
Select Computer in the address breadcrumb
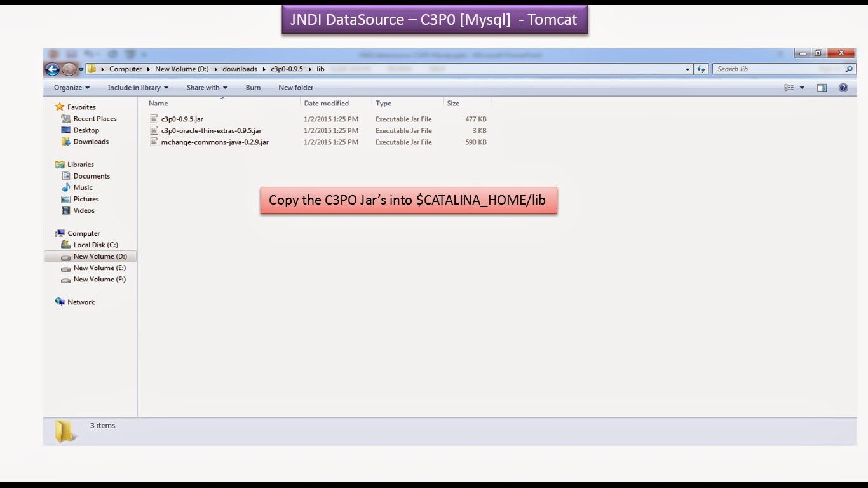125,69
